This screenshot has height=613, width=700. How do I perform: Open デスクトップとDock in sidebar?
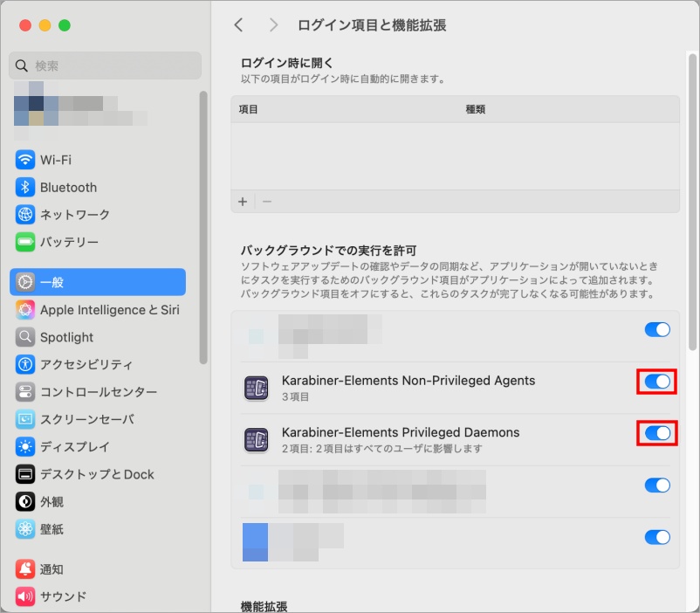click(x=96, y=474)
